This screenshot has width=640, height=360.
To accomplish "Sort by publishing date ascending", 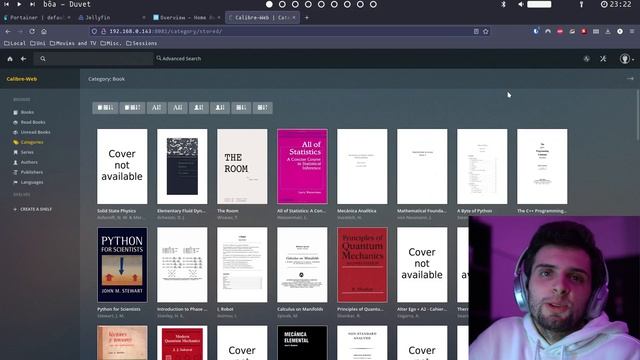I will click(241, 108).
